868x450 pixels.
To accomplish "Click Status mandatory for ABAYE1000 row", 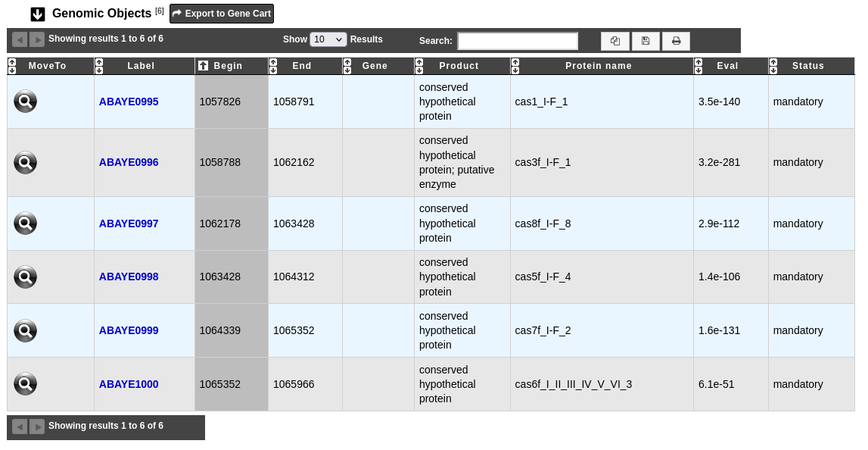I will (x=798, y=384).
